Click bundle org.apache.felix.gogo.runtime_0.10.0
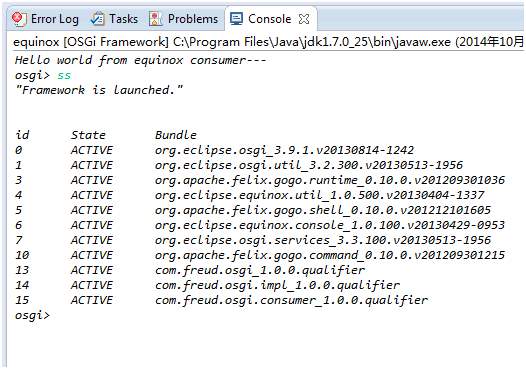The height and width of the screenshot is (369, 526). pyautogui.click(x=329, y=180)
